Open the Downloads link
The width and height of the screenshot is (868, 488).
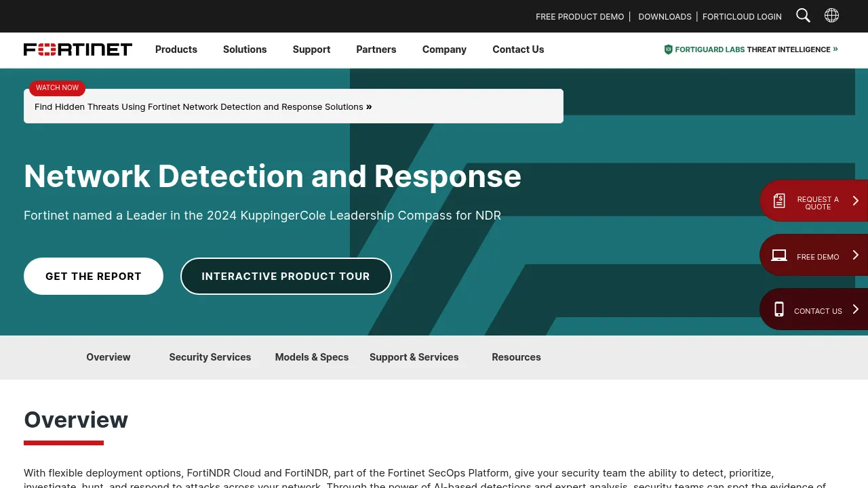click(x=665, y=16)
